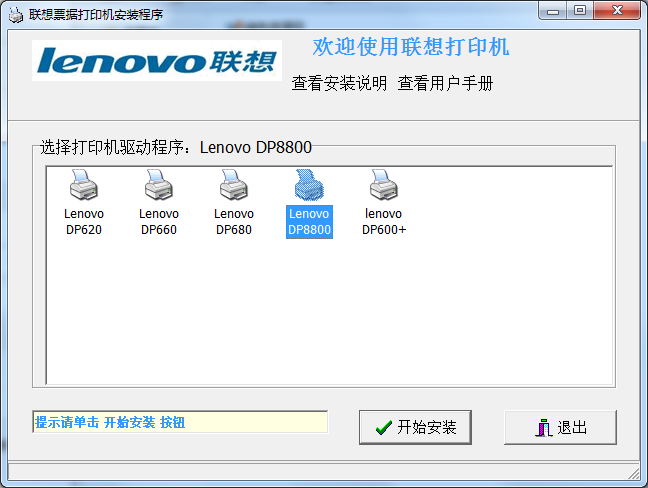Click the green checkmark on 开始安装
Image resolution: width=648 pixels, height=488 pixels.
pos(384,427)
